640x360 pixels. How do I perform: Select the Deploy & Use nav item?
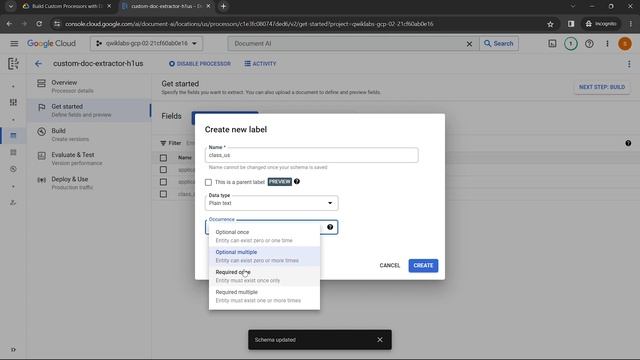[89, 182]
